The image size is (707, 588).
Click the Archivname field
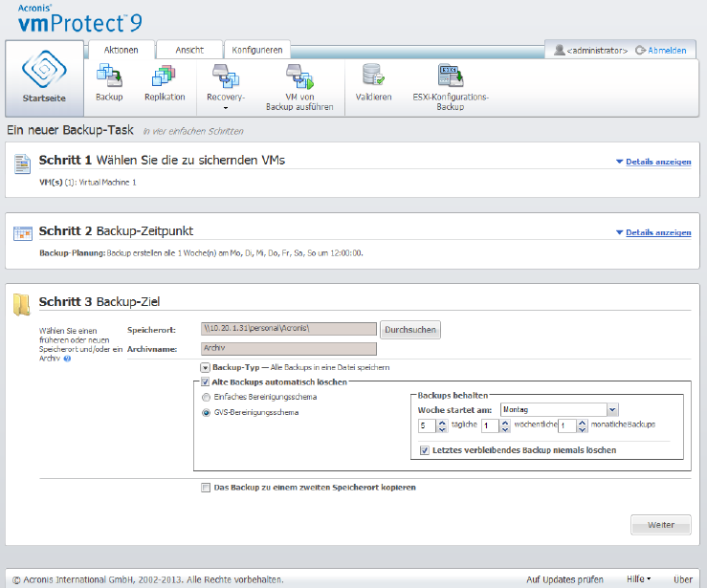tap(289, 349)
